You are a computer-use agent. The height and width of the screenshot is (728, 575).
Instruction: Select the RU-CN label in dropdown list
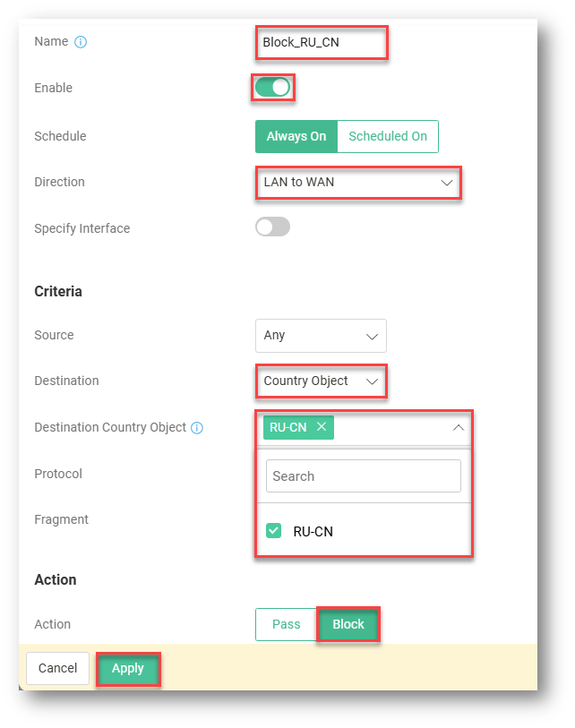tap(313, 532)
